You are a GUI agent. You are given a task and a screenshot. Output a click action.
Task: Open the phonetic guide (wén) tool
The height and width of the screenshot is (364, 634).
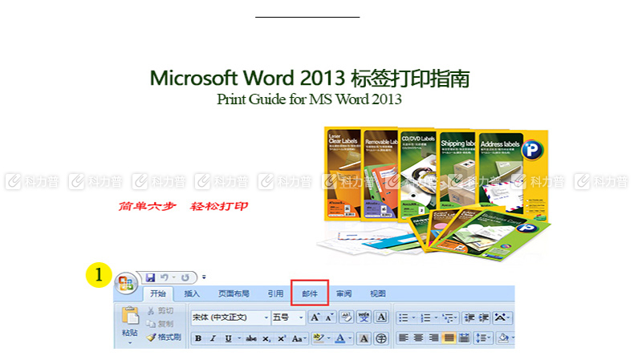364,317
